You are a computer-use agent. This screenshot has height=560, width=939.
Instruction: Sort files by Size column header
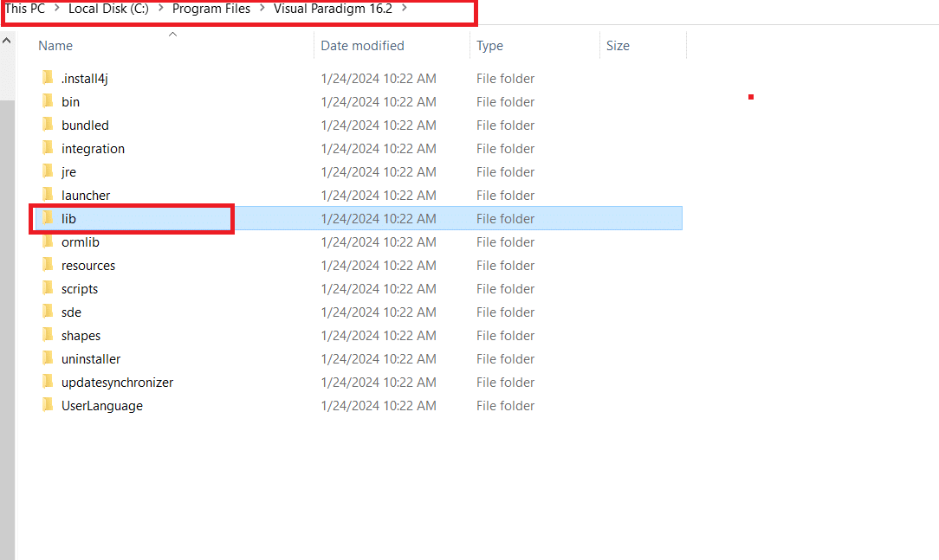[x=618, y=46]
